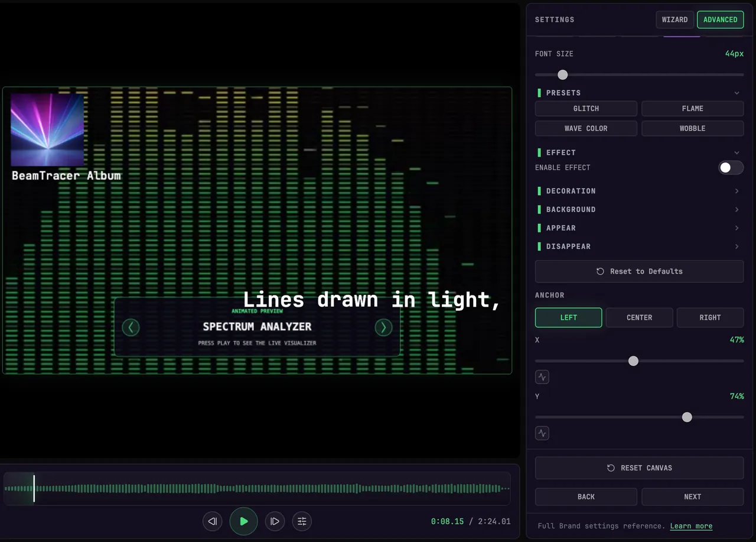
Task: Apply the Glitch preset
Action: (x=586, y=109)
